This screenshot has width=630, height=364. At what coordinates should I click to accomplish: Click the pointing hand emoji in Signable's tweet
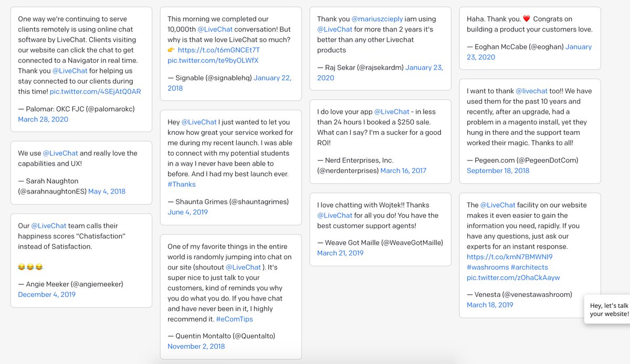(171, 50)
